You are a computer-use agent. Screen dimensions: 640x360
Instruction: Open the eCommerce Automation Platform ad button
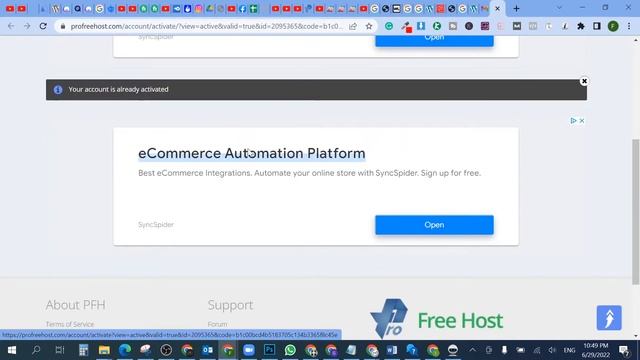coord(434,225)
